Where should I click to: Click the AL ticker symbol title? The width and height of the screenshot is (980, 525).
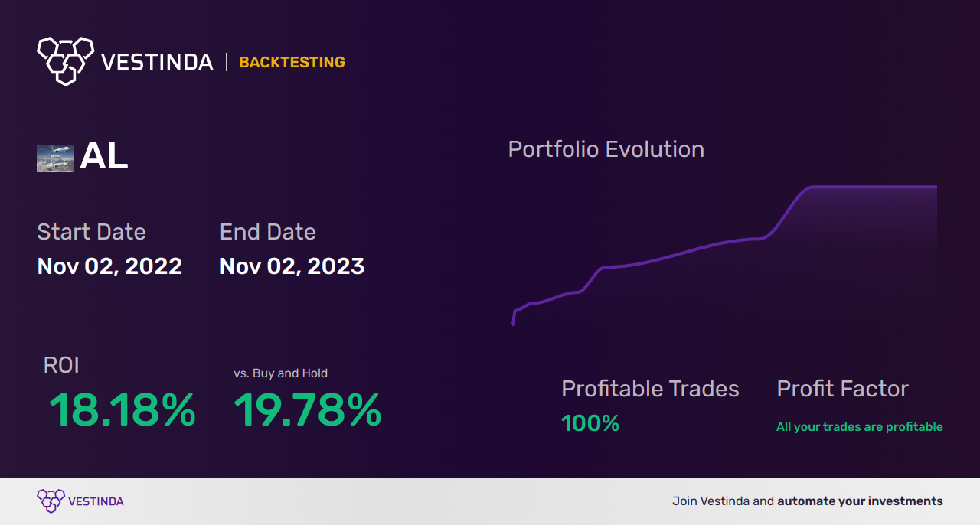(x=104, y=157)
